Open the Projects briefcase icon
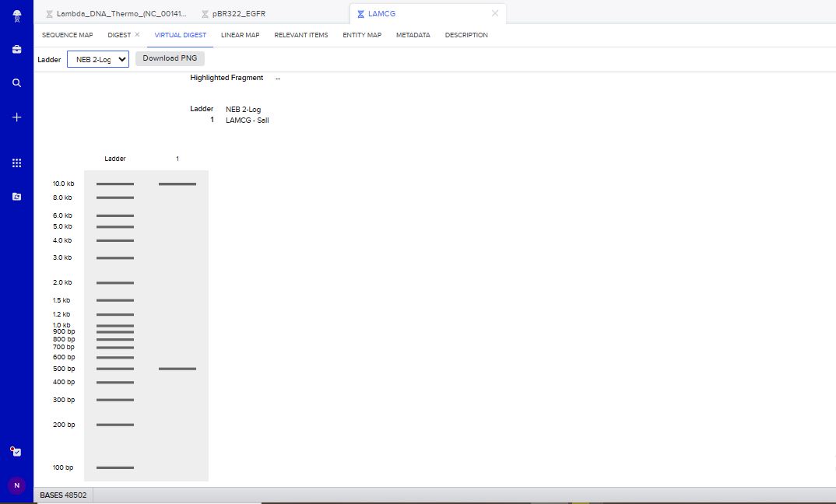The width and height of the screenshot is (836, 504). click(17, 49)
